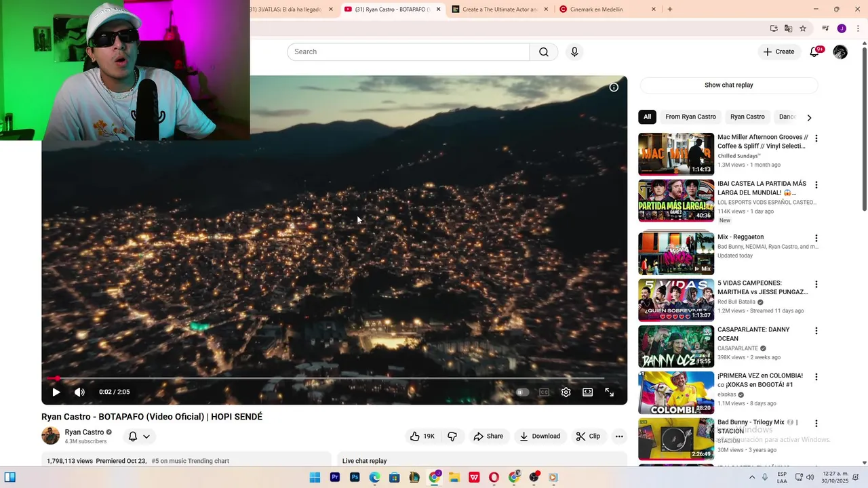Focus the YouTube Search field
868x488 pixels.
408,52
